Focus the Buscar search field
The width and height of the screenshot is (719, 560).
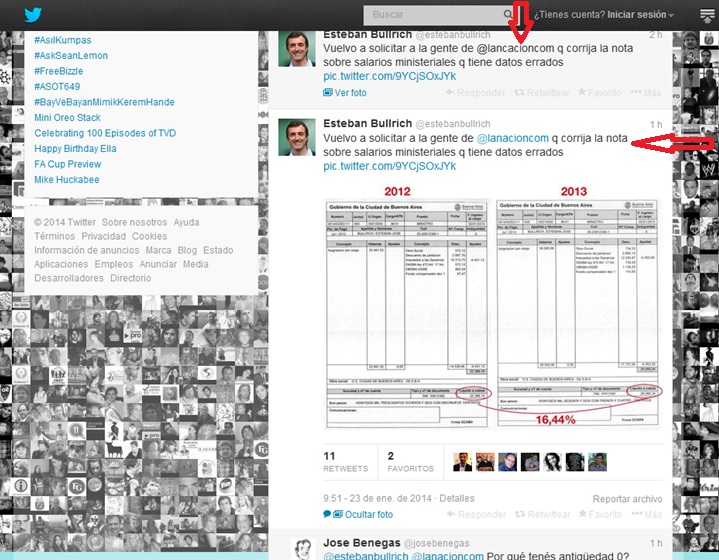click(436, 15)
